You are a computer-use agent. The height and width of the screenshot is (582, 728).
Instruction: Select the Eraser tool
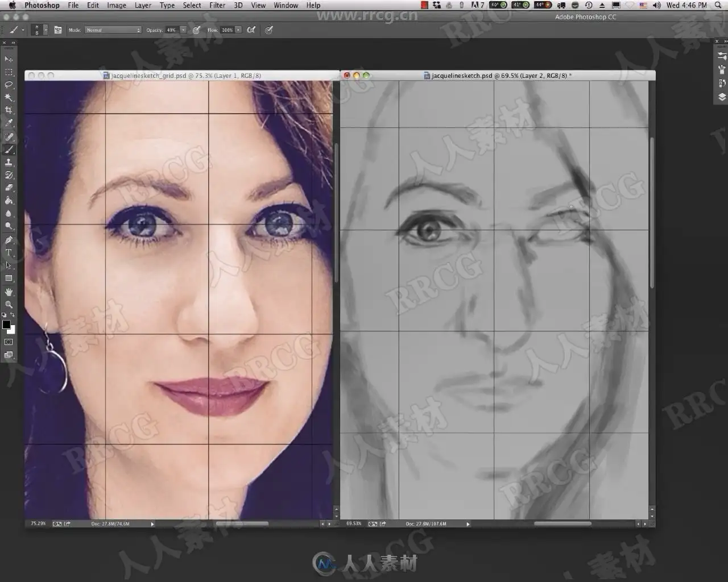point(9,188)
